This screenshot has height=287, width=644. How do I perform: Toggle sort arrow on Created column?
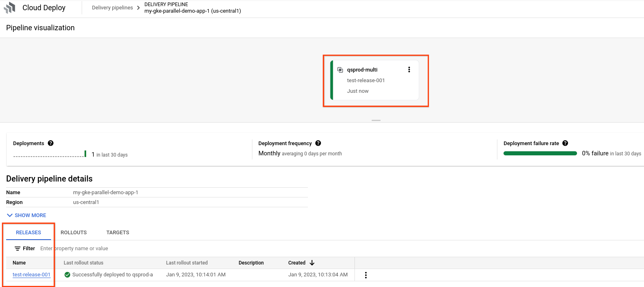tap(312, 263)
